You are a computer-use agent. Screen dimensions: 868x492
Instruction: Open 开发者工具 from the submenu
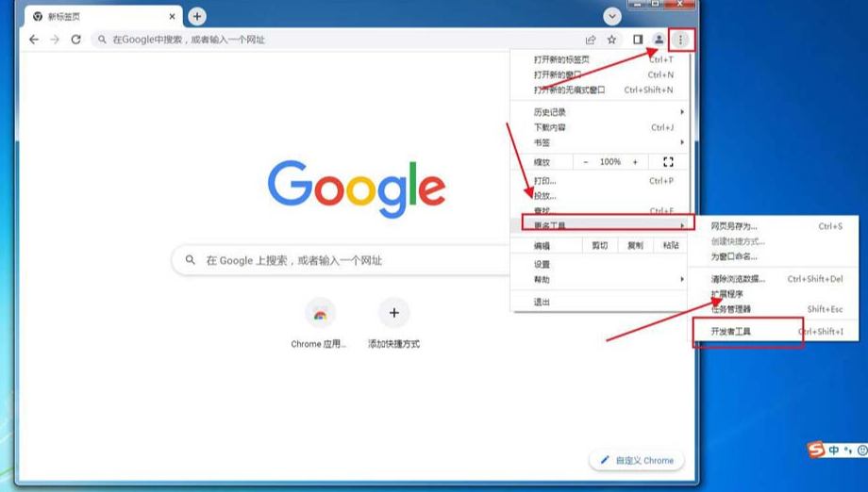click(x=774, y=332)
